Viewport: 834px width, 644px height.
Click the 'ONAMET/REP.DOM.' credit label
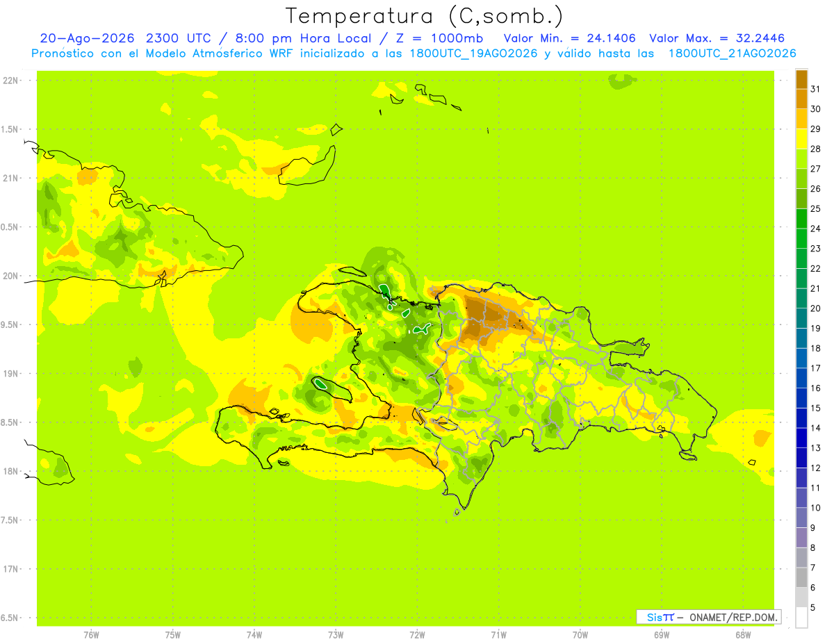pyautogui.click(x=734, y=617)
